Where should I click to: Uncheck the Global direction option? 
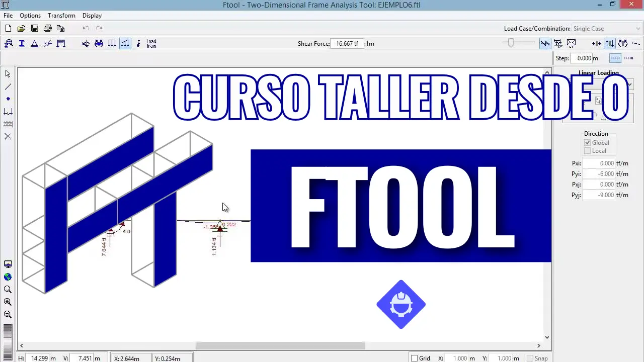tap(587, 142)
